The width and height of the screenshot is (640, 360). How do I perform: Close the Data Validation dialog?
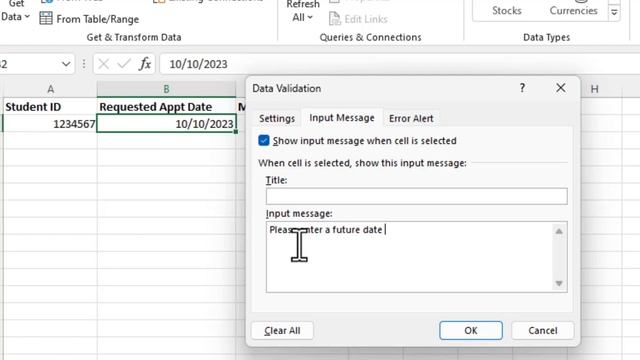tap(560, 88)
